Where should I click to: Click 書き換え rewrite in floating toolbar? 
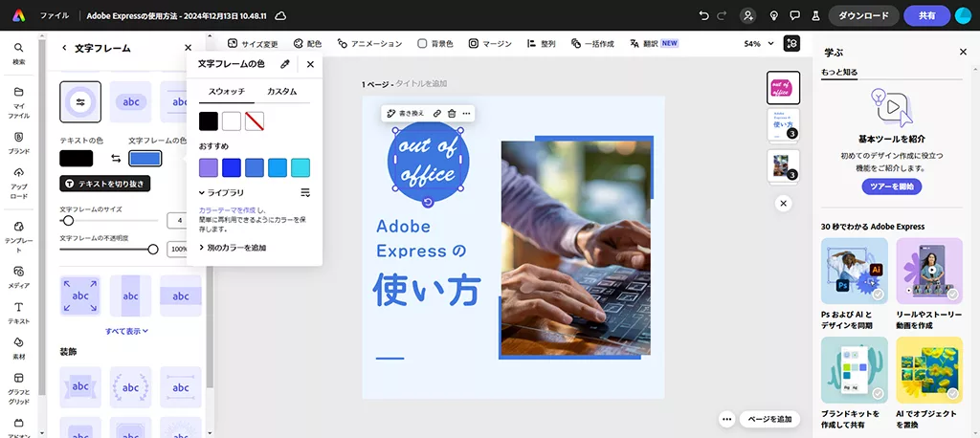(406, 113)
